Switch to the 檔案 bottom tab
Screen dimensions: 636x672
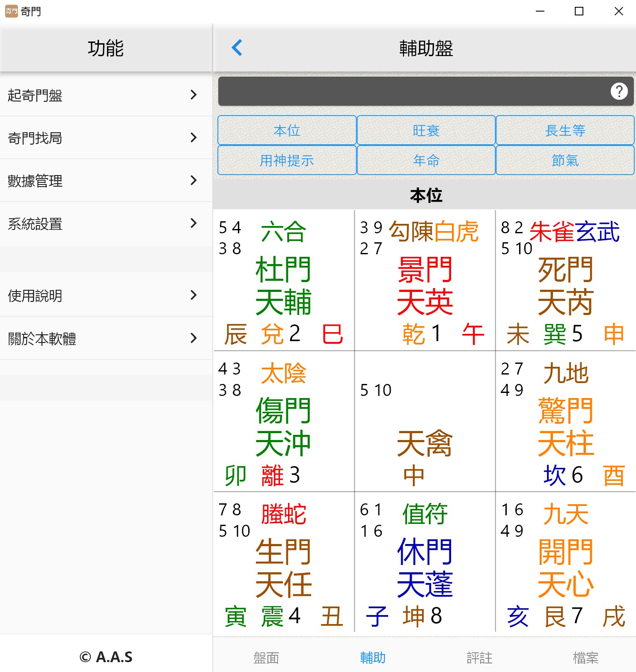pos(585,657)
